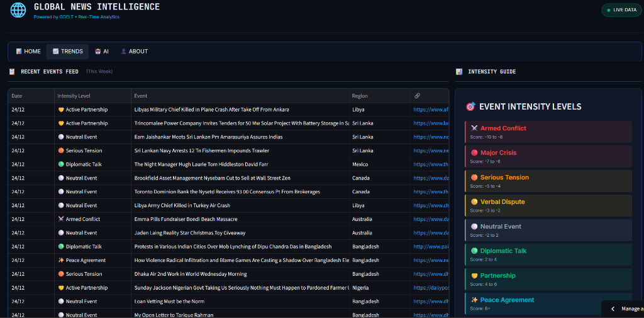This screenshot has width=644, height=318.
Task: Click the handshake icon in Sunday Jackson row
Action: pos(61,288)
